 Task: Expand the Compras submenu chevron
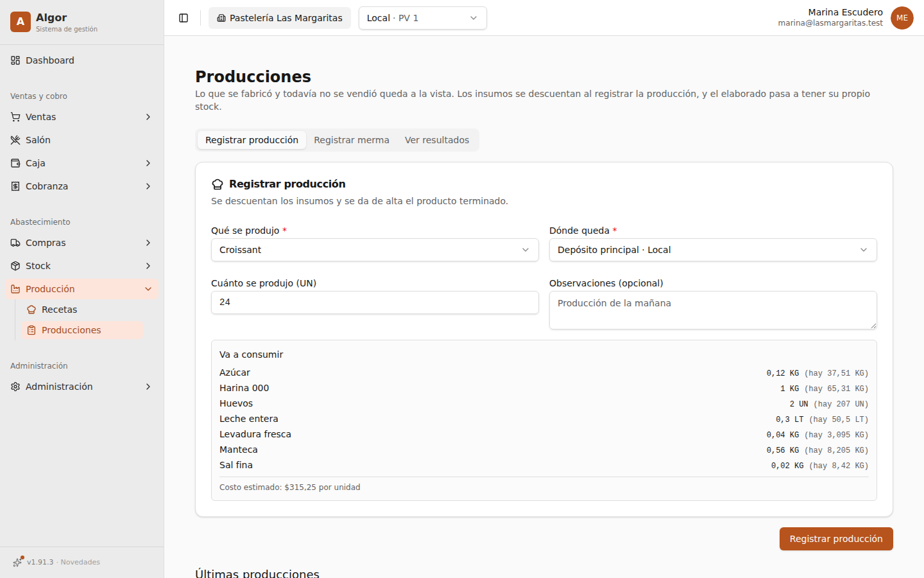point(148,243)
